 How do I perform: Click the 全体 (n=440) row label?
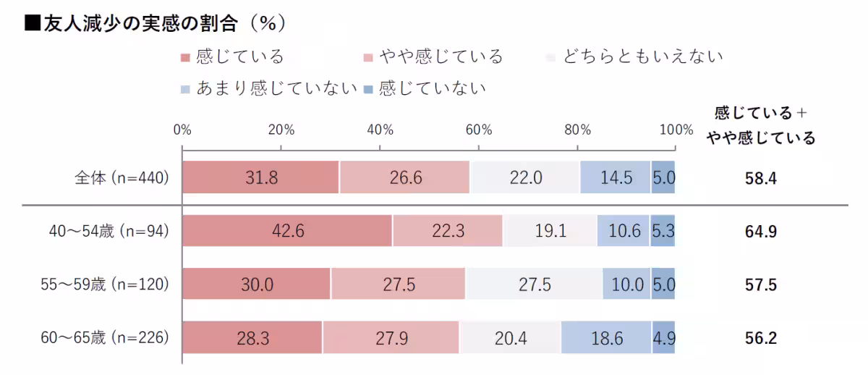coord(122,177)
